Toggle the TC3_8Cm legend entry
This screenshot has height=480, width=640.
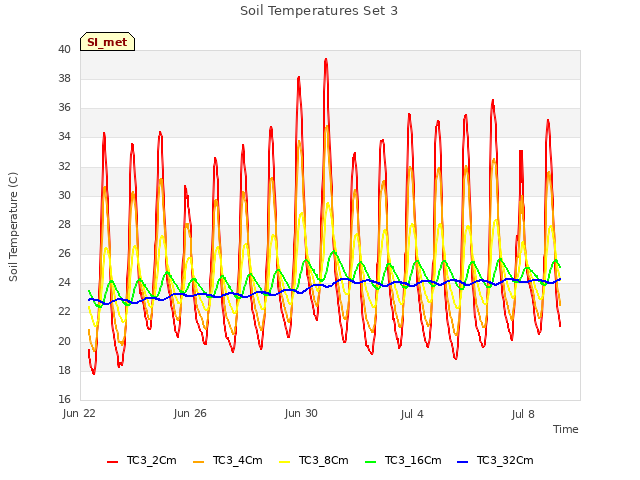[314, 461]
